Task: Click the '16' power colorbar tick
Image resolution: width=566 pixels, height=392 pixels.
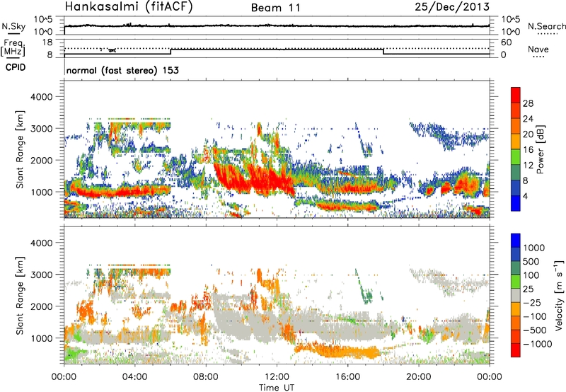Action: (528, 150)
